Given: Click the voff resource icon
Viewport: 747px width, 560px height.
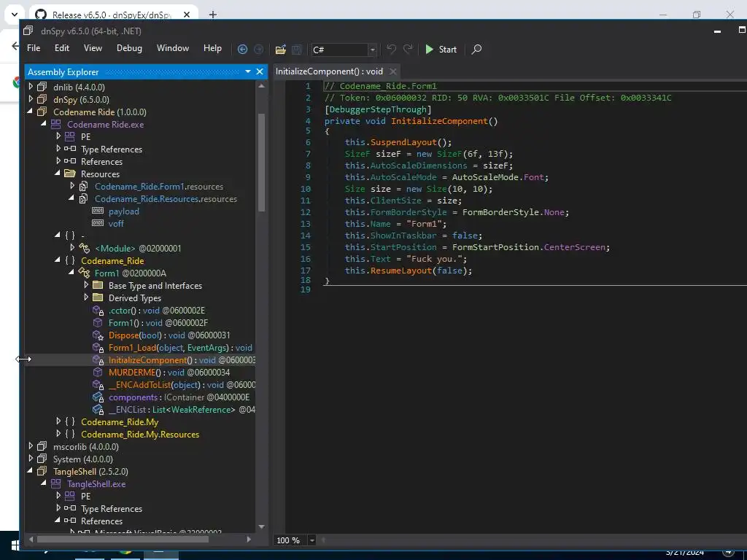Looking at the screenshot, I should pos(98,223).
